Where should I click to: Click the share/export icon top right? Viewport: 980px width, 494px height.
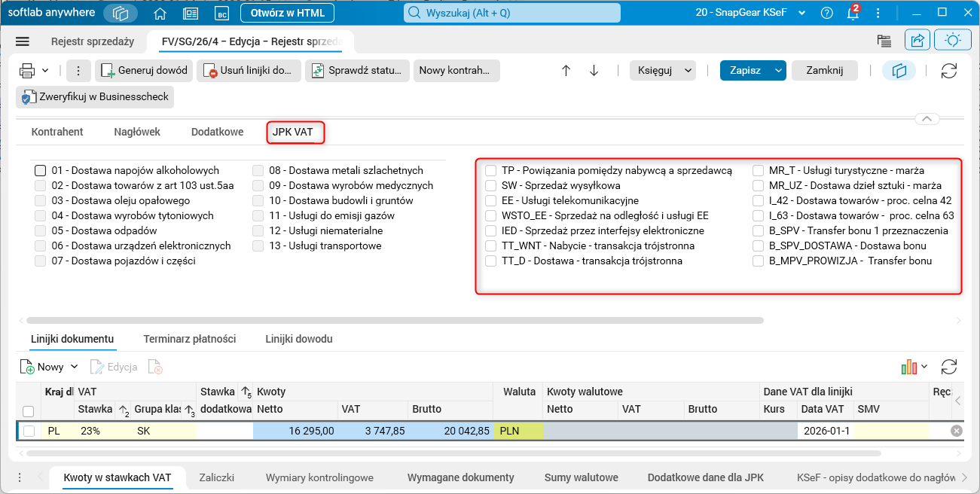coord(917,41)
